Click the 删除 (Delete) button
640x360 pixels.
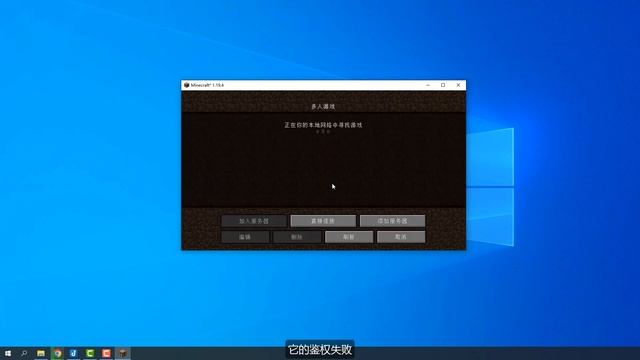297,237
